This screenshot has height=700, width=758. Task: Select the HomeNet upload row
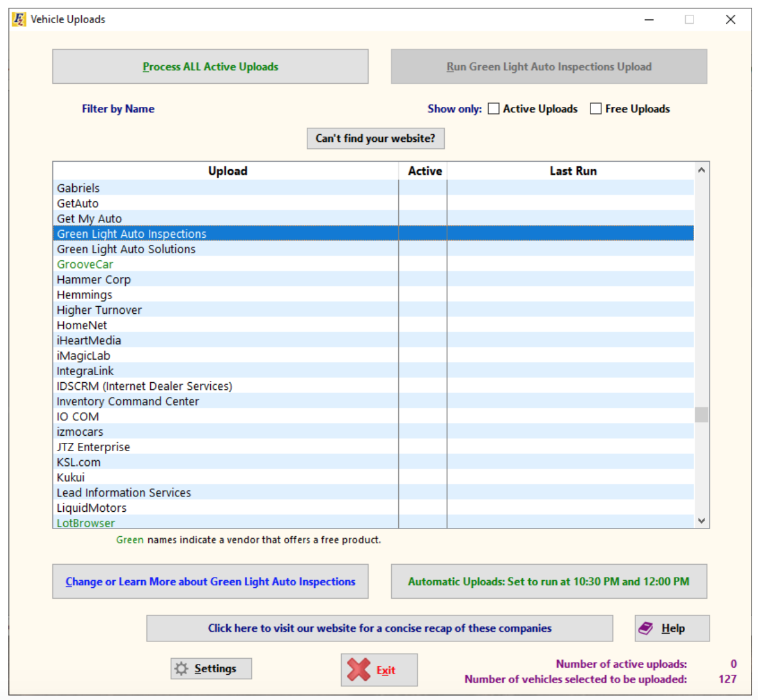[82, 326]
